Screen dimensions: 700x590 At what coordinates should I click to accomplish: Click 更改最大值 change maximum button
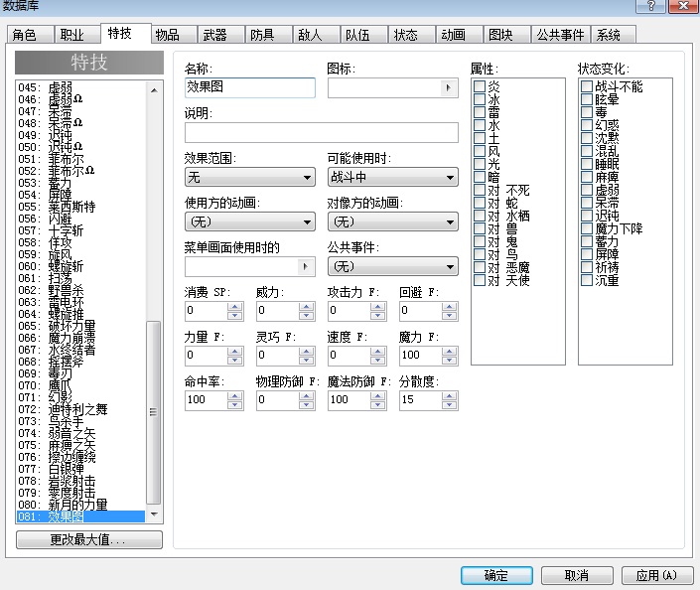pos(88,539)
